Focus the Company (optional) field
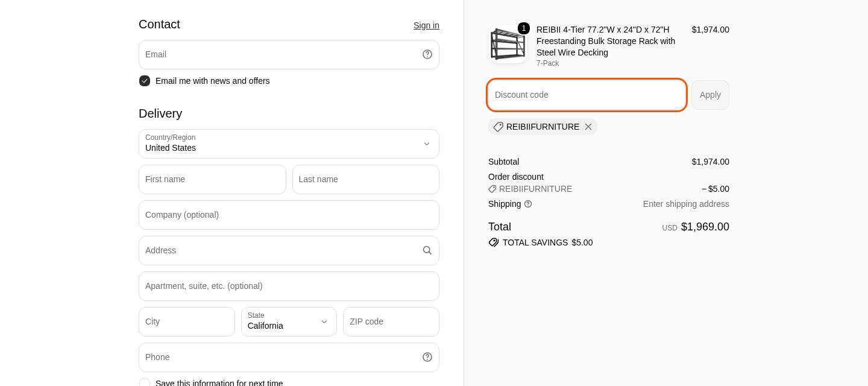868x386 pixels. pos(289,215)
